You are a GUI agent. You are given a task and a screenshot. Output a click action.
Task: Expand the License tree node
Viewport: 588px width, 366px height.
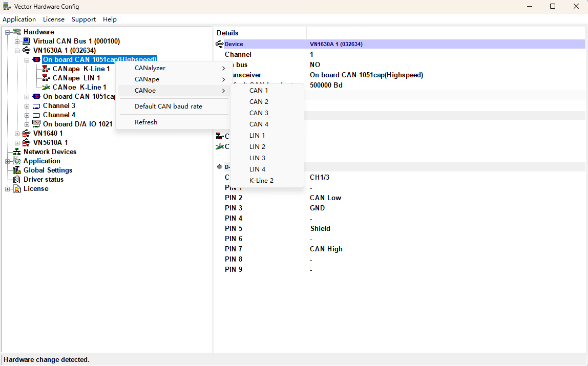click(7, 189)
